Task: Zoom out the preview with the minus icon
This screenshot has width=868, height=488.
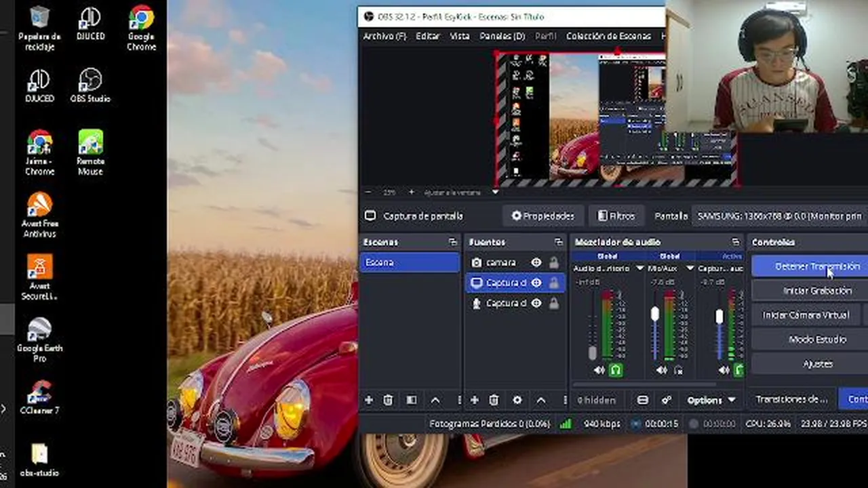Action: coord(368,192)
